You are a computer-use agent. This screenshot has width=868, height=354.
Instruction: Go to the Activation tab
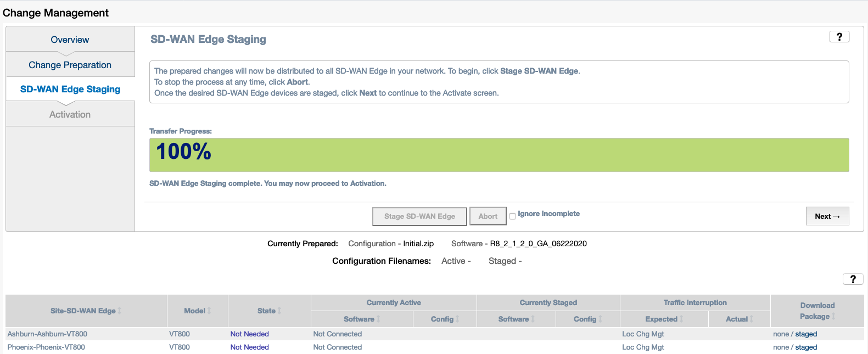click(70, 114)
